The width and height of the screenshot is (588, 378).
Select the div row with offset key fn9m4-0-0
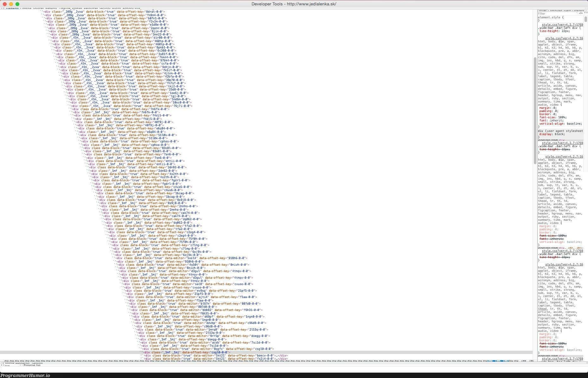coord(105,15)
